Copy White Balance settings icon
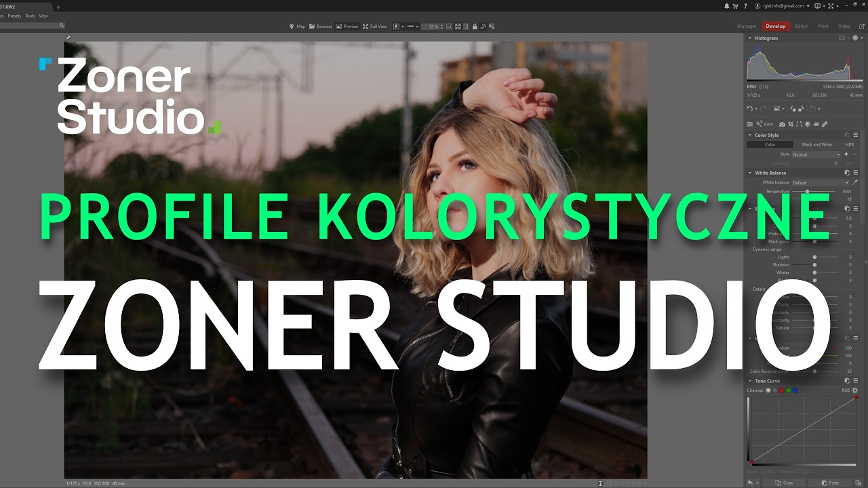868x488 pixels. (x=847, y=173)
